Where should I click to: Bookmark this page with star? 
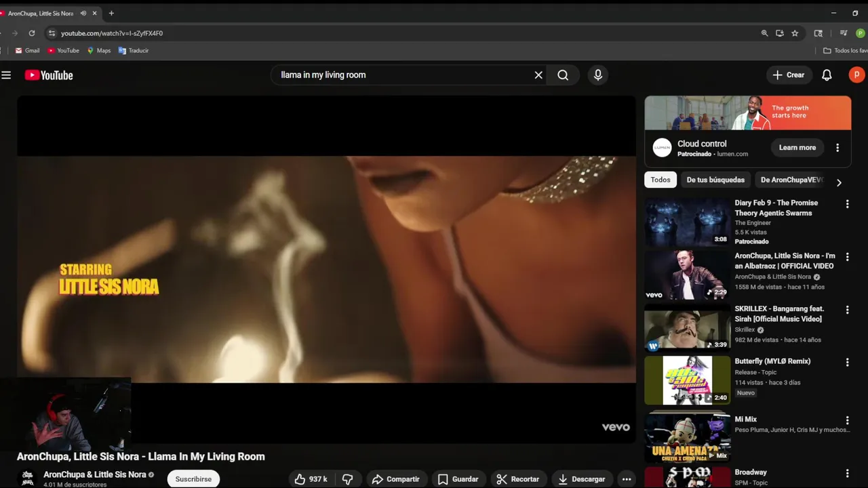click(x=795, y=33)
